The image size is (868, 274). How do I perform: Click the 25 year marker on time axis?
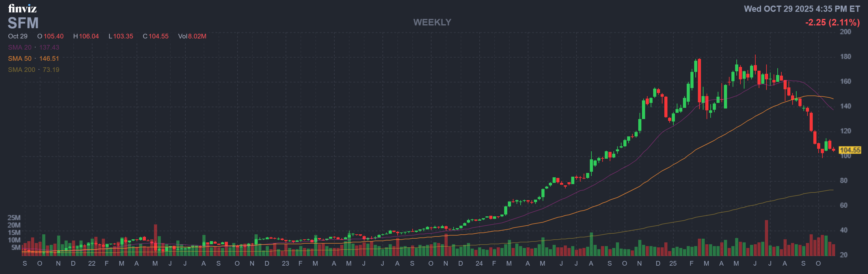pyautogui.click(x=672, y=263)
